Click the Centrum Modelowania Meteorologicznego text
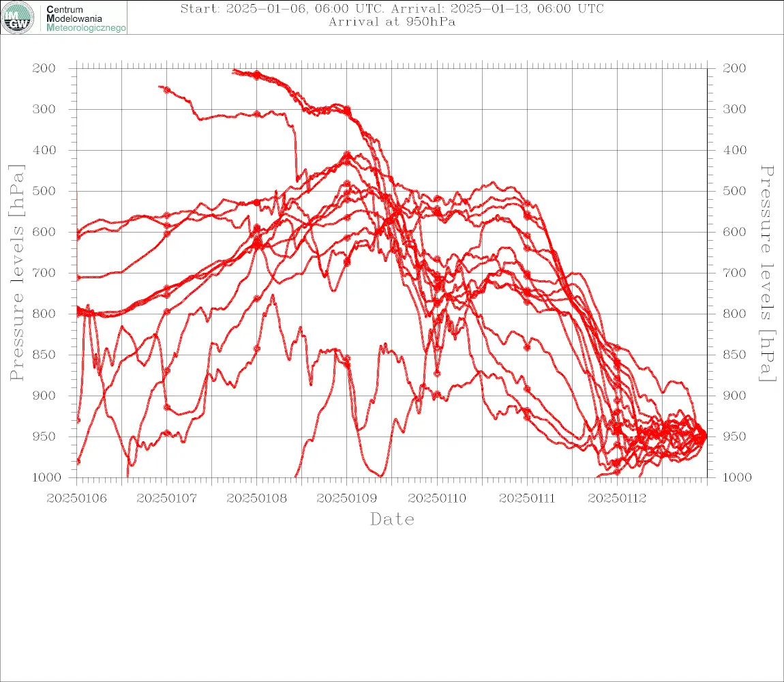This screenshot has width=784, height=682. pyautogui.click(x=86, y=18)
